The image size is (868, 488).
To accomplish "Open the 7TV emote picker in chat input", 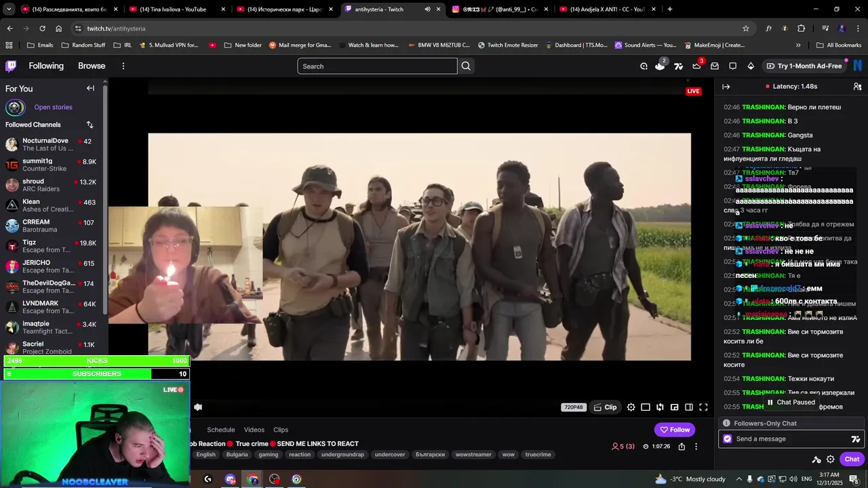I will click(x=855, y=439).
